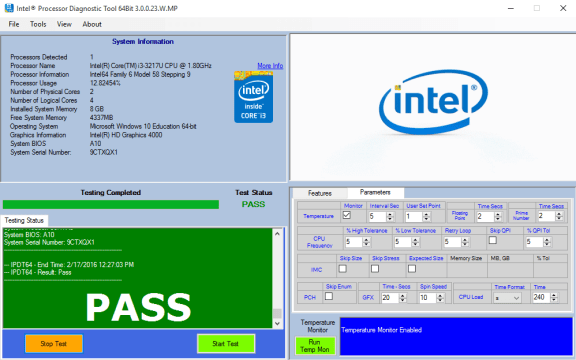Open the About menu
This screenshot has width=576, height=360.
tap(92, 24)
